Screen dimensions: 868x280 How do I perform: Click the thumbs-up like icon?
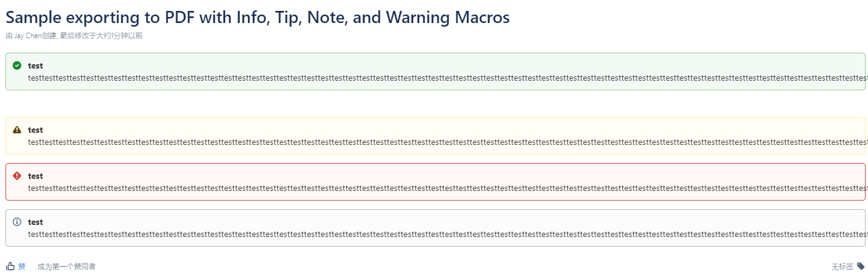(10, 266)
